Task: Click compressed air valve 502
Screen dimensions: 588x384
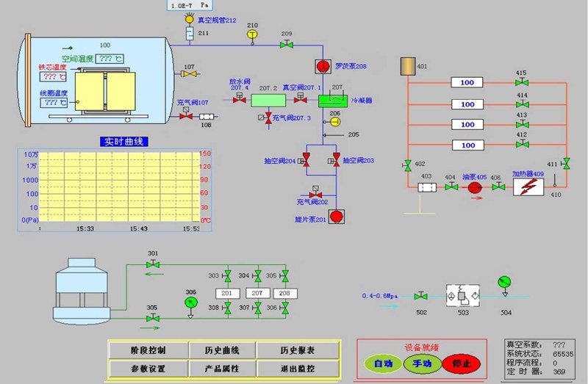Action: 420,296
